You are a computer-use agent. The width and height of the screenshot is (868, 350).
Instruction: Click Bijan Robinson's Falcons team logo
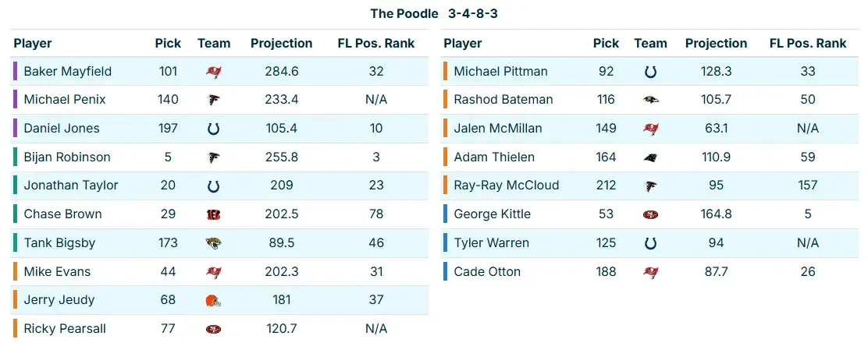coord(213,157)
